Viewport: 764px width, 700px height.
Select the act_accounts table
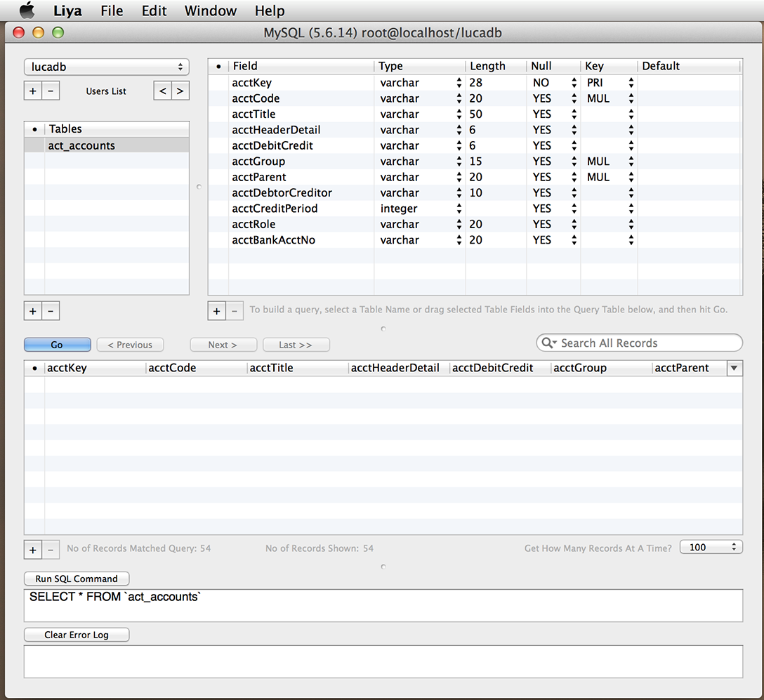[x=81, y=146]
